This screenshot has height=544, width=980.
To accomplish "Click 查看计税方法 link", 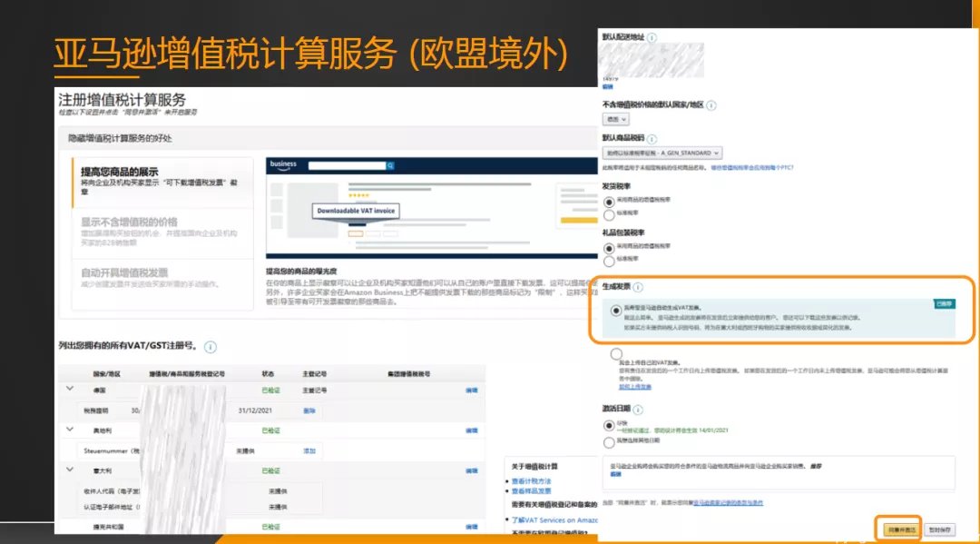I will [x=531, y=481].
